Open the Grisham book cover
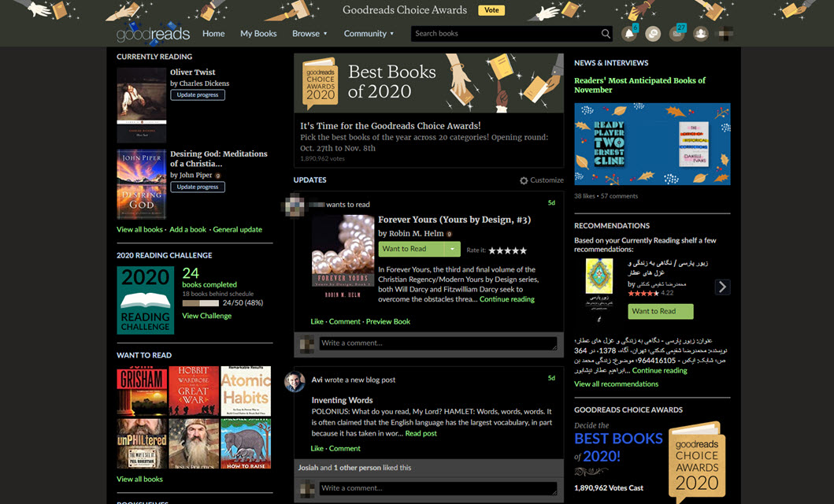This screenshot has height=504, width=834. pos(142,391)
